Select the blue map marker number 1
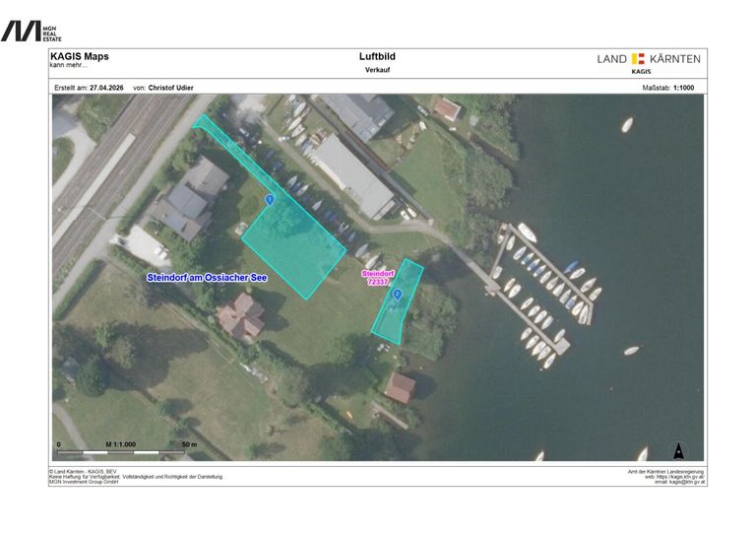 pos(269,200)
